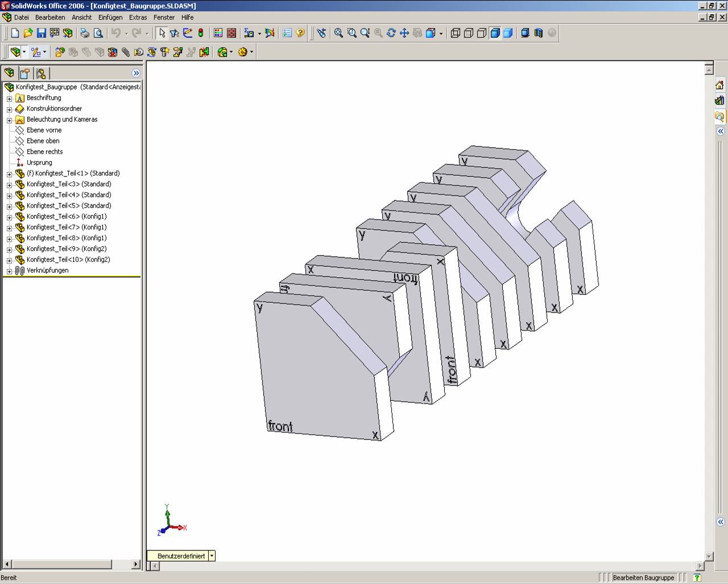Toggle Shaded With Edges display
The image size is (728, 584).
495,33
